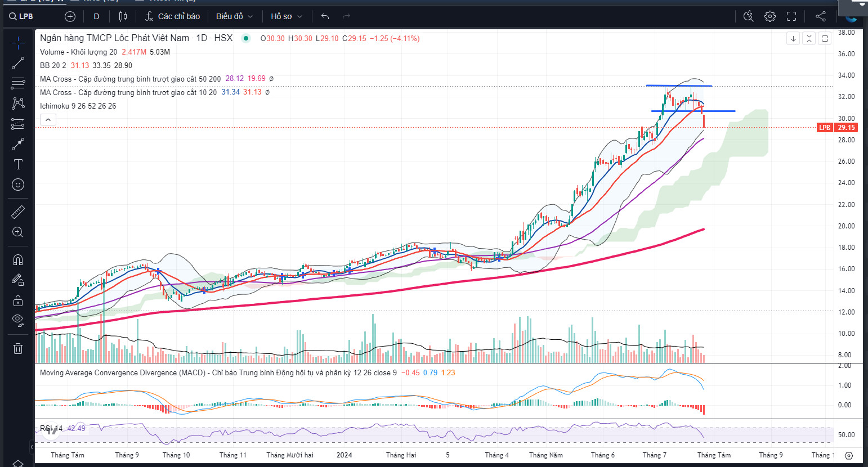Select the ruler measure tool
Viewport: 868px width, 467px height.
coord(18,212)
